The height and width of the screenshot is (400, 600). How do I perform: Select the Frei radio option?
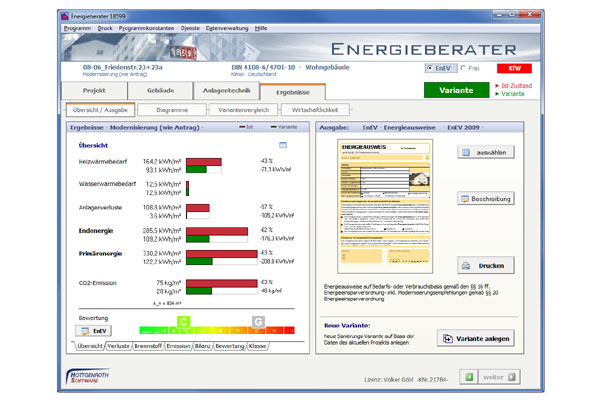click(x=470, y=68)
